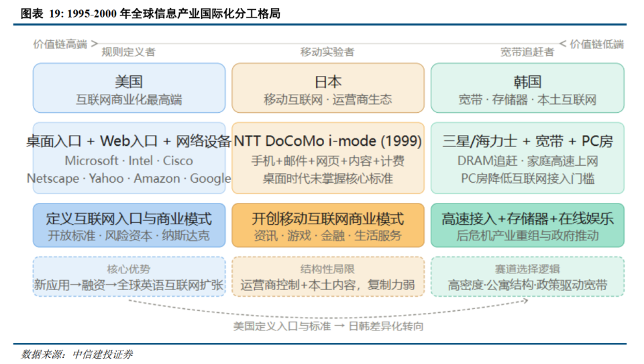Click the '运营商控制+本土内容，复制力弱' line

(x=328, y=285)
